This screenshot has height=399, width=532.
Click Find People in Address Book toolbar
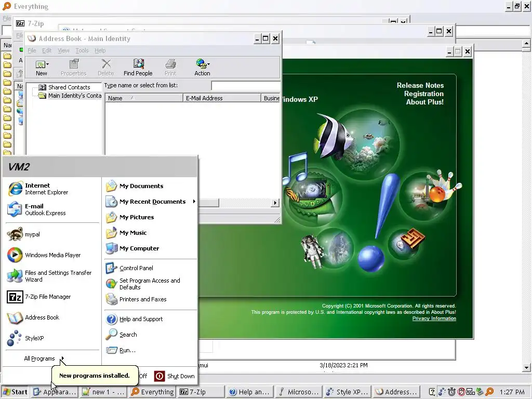pyautogui.click(x=138, y=68)
